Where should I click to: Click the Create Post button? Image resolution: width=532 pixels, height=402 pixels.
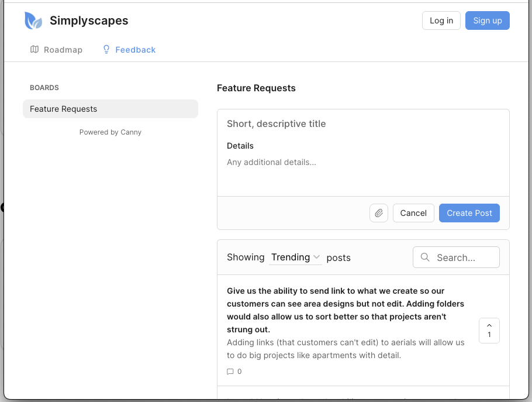pyautogui.click(x=469, y=213)
